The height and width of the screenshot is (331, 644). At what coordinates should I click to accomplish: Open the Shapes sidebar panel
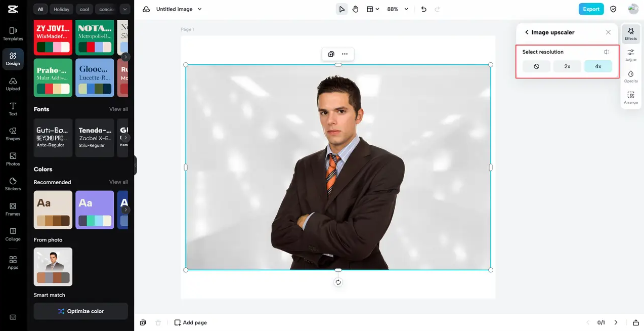click(13, 134)
